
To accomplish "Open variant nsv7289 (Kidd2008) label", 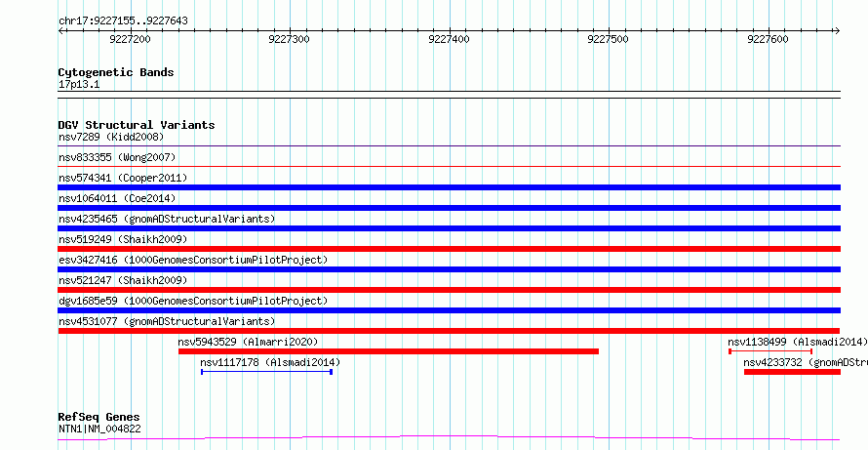I will 111,137.
